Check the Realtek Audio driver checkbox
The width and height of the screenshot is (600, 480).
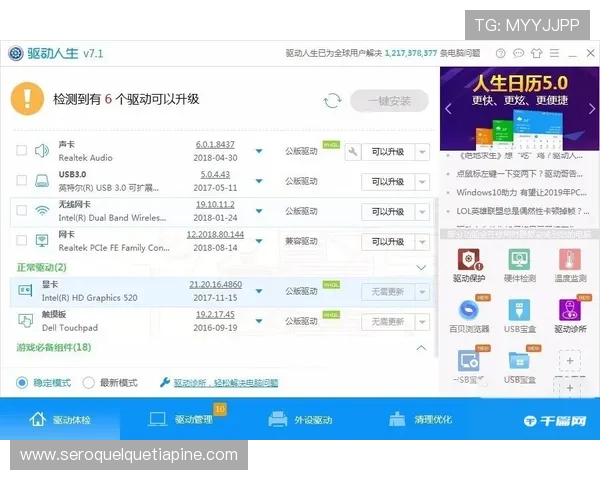(22, 150)
